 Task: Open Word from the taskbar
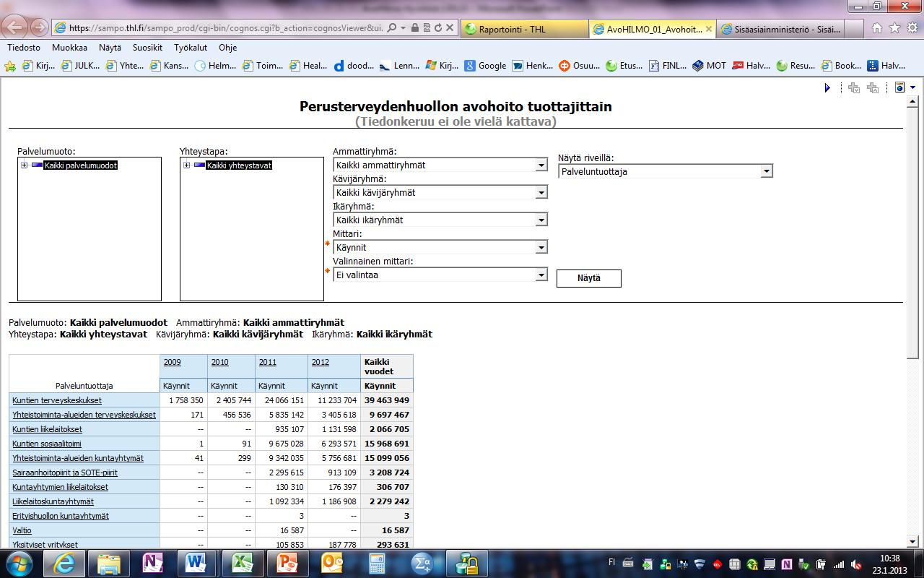click(197, 563)
